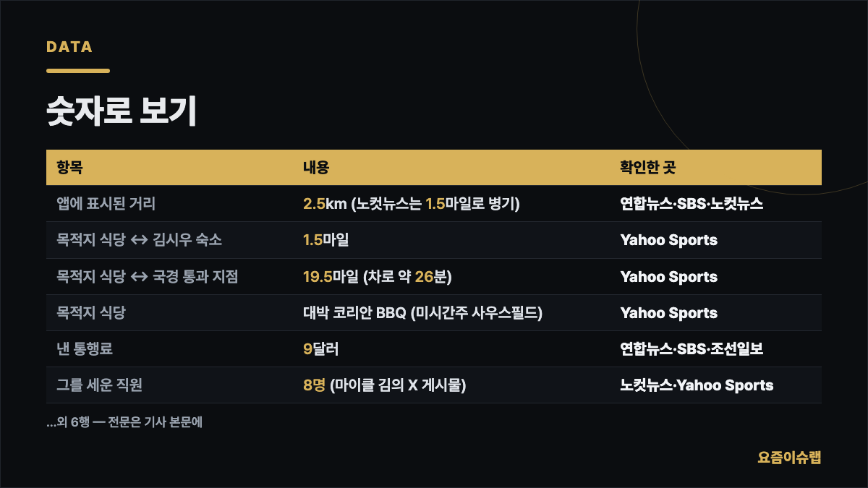
Task: Click the 2.5km distance value
Action: [325, 204]
